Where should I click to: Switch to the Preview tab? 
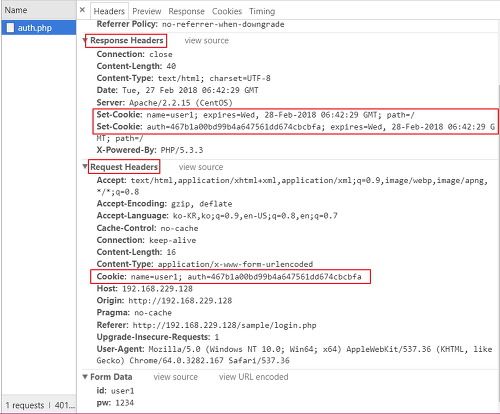(147, 11)
